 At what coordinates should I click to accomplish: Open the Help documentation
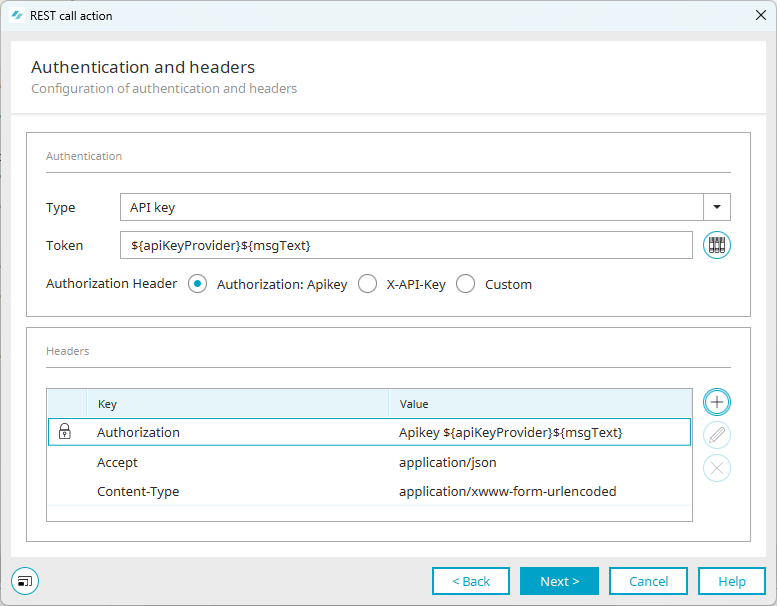pos(731,581)
